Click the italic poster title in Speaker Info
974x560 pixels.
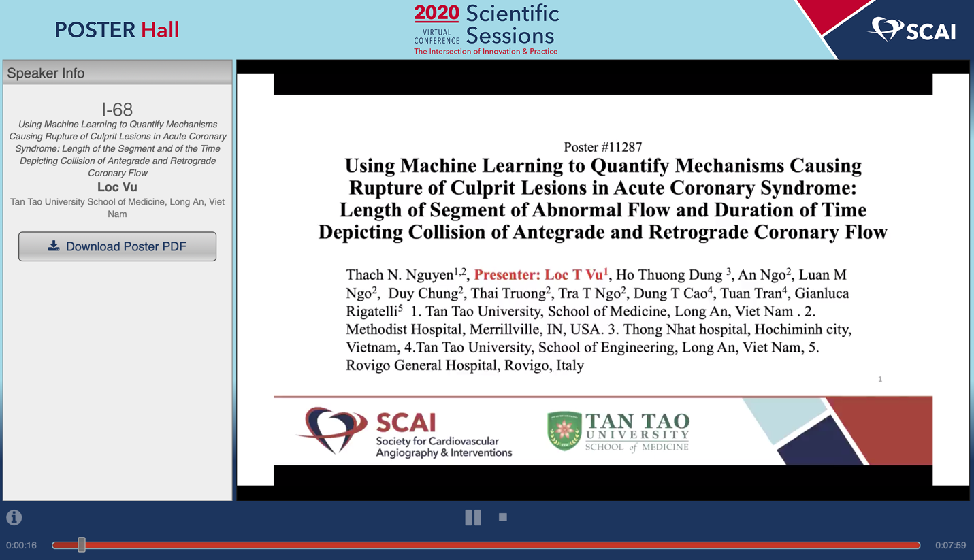117,148
